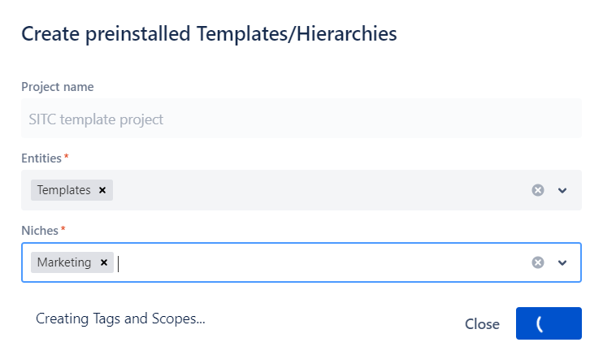Expand the Entities dropdown chevron

click(562, 190)
